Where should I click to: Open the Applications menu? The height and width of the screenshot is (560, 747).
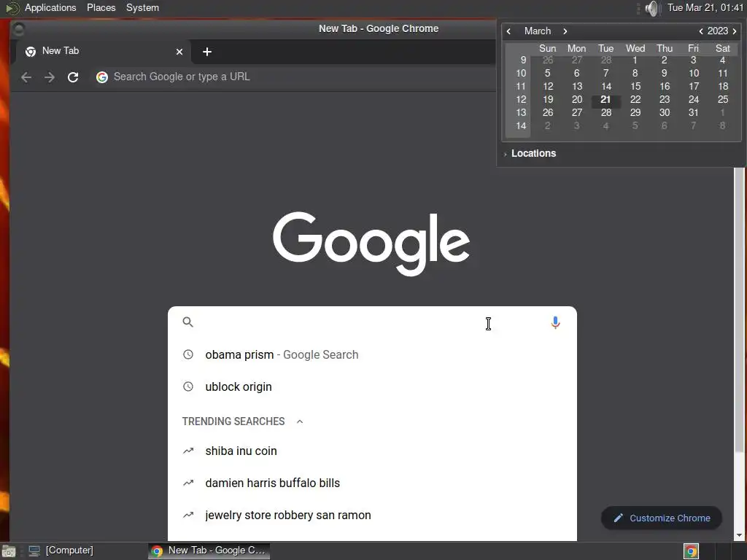(x=50, y=7)
